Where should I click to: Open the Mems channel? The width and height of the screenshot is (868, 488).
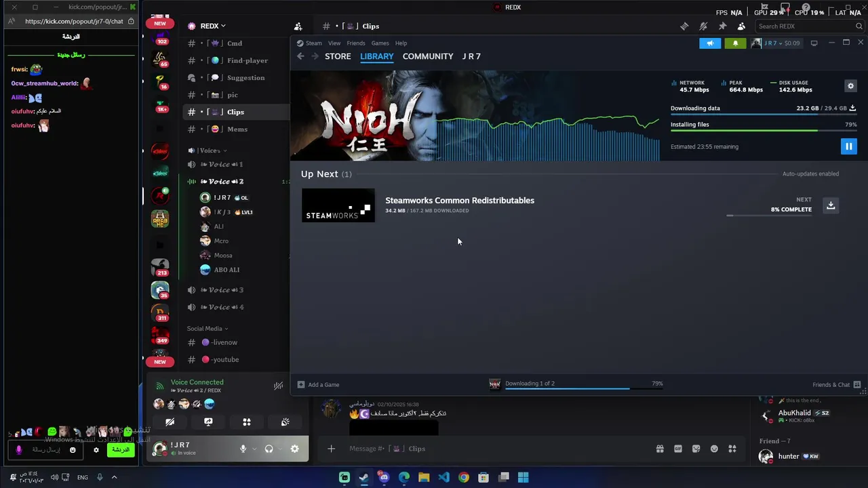(x=236, y=129)
